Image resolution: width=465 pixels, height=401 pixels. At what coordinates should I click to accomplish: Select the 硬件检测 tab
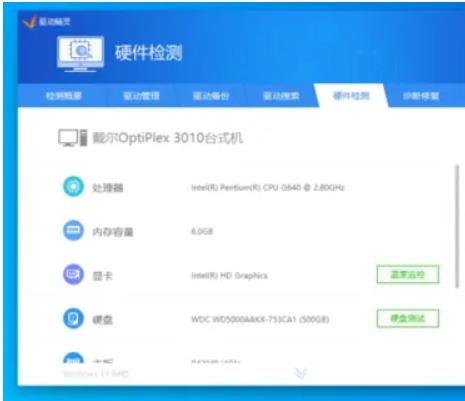click(351, 96)
